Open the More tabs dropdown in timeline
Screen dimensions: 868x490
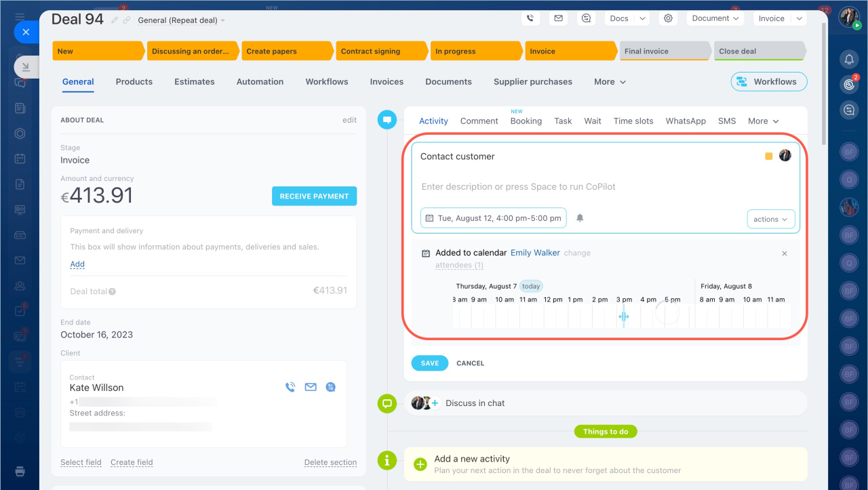coord(763,121)
